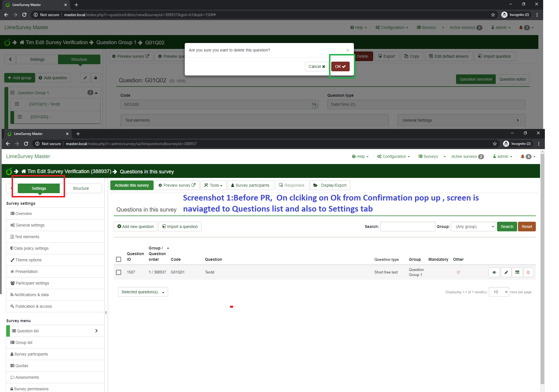Image resolution: width=559 pixels, height=392 pixels.
Task: Open the Tools dropdown
Action: point(214,185)
